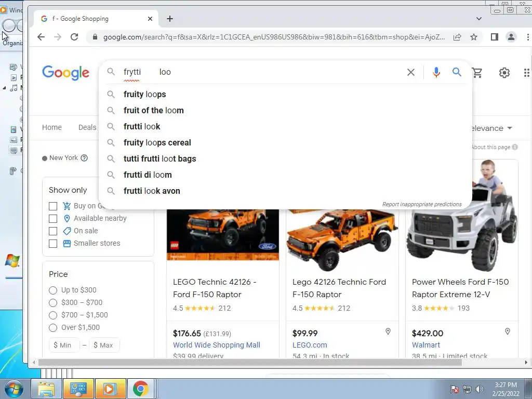The width and height of the screenshot is (532, 399).
Task: Open World Wide Shopping Mall seller link
Action: [217, 345]
